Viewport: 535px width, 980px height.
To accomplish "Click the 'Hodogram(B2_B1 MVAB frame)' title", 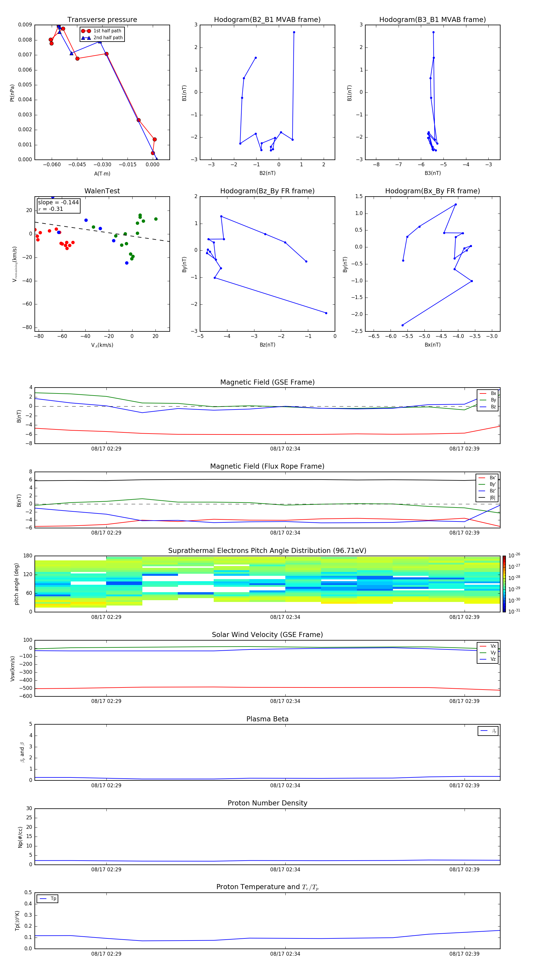I will [x=267, y=20].
